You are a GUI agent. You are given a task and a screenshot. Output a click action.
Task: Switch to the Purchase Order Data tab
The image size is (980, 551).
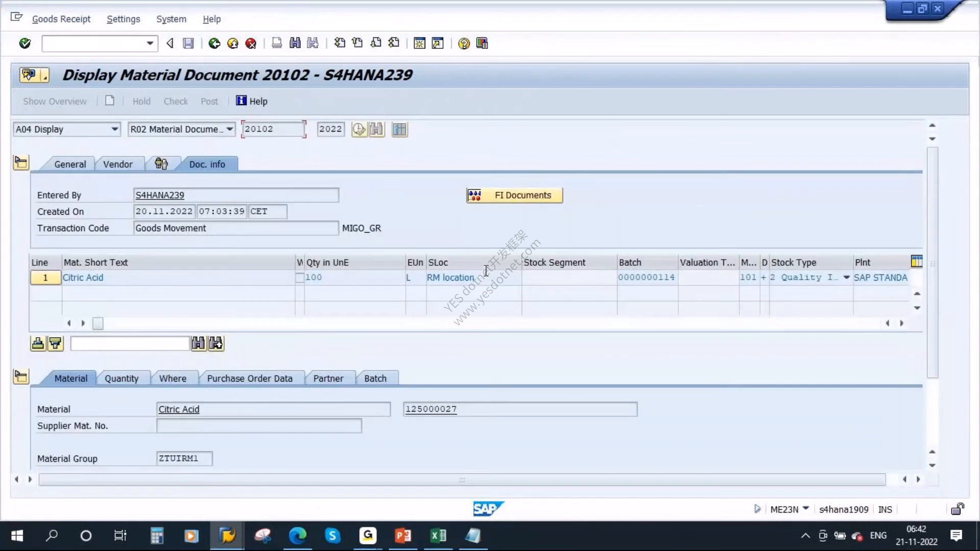(250, 379)
